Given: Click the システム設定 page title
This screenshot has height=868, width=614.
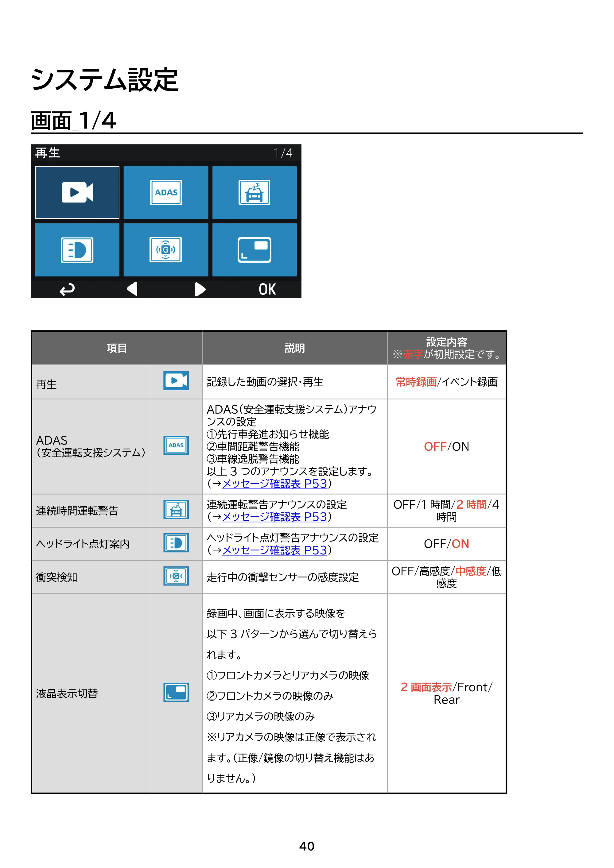Looking at the screenshot, I should pos(105,80).
